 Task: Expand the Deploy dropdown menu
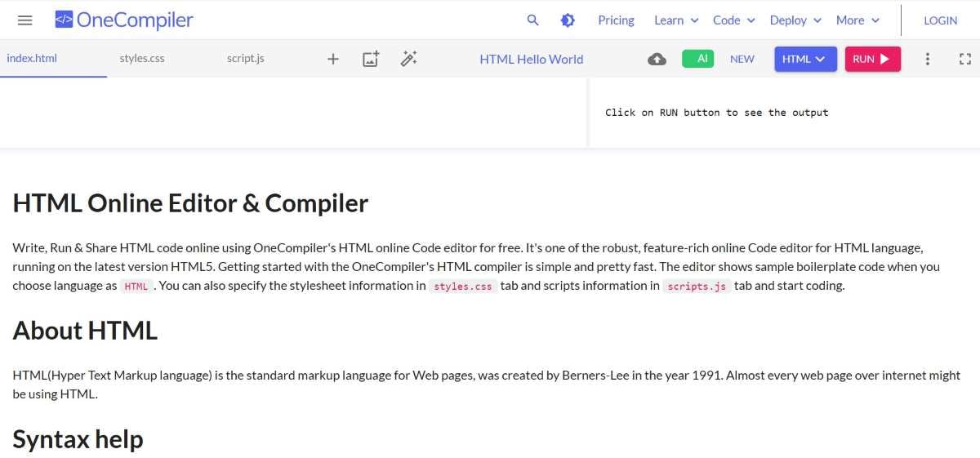coord(795,20)
